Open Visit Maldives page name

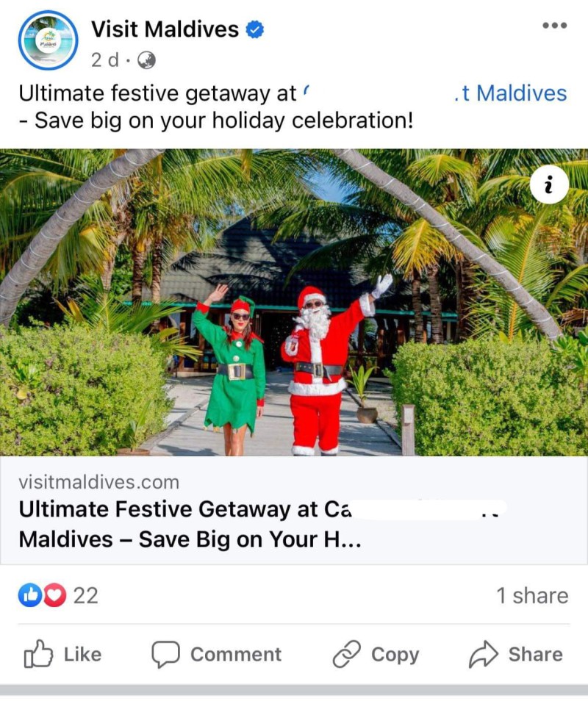(x=165, y=29)
